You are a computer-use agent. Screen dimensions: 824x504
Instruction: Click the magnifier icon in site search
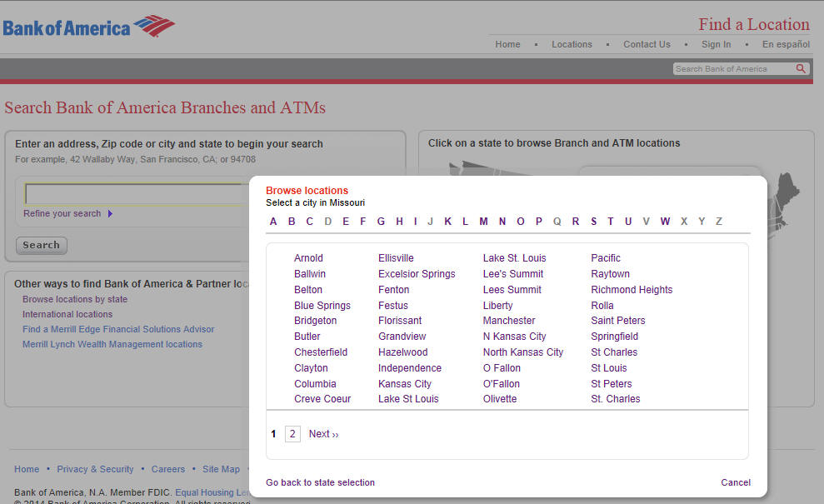coord(801,69)
